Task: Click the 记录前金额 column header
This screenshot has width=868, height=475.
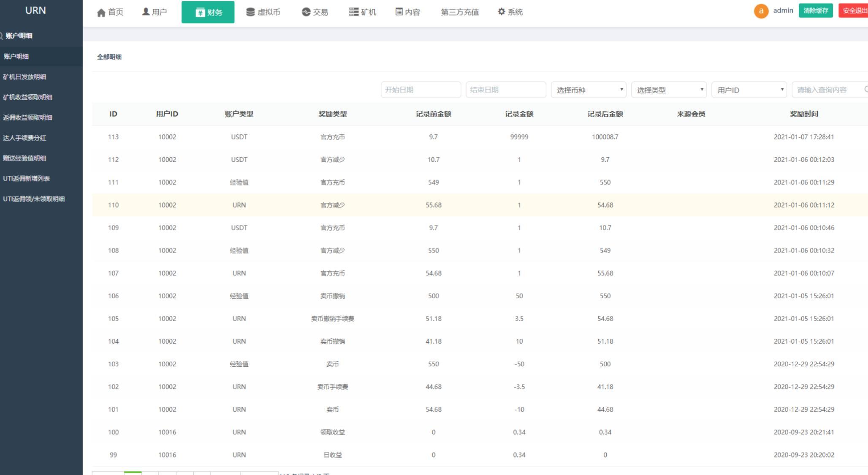Action: click(434, 114)
